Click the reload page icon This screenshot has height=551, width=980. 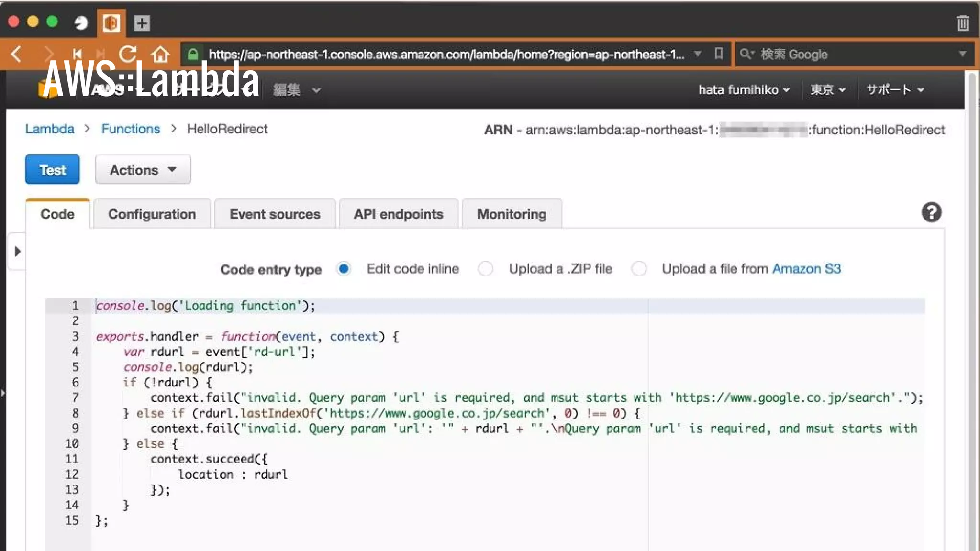[128, 54]
